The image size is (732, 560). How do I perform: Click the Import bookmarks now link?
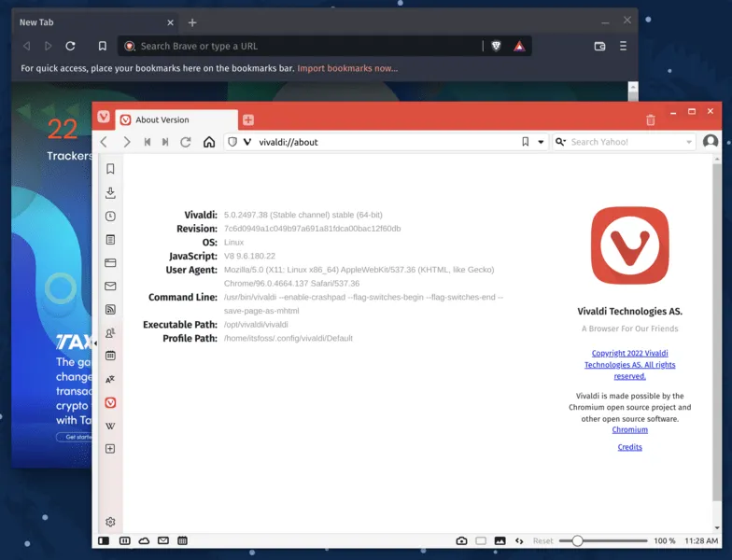click(x=347, y=68)
